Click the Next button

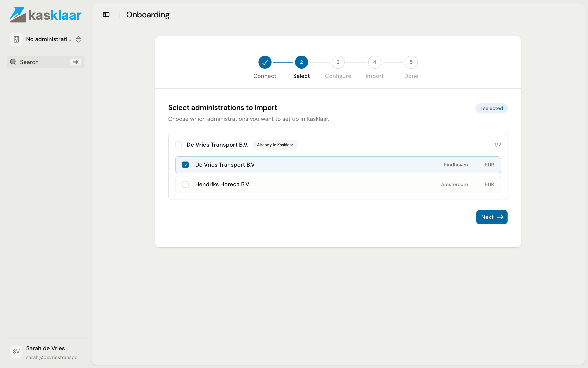[492, 217]
